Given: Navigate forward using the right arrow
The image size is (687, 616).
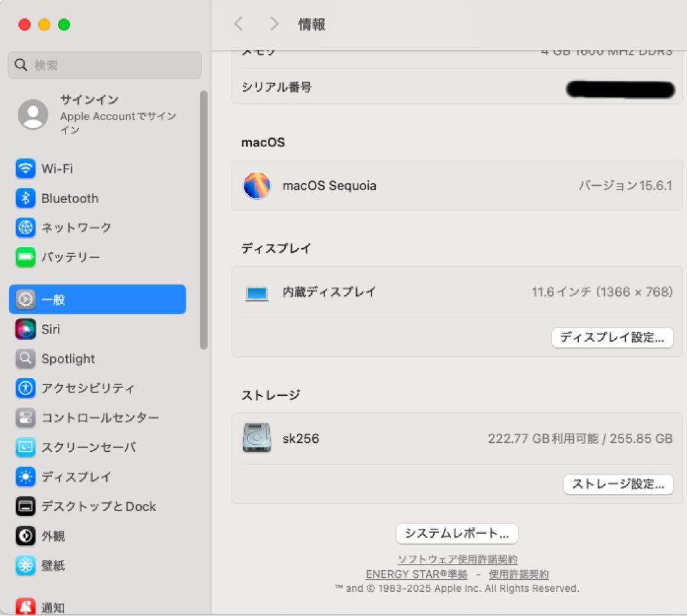Looking at the screenshot, I should click(x=274, y=23).
